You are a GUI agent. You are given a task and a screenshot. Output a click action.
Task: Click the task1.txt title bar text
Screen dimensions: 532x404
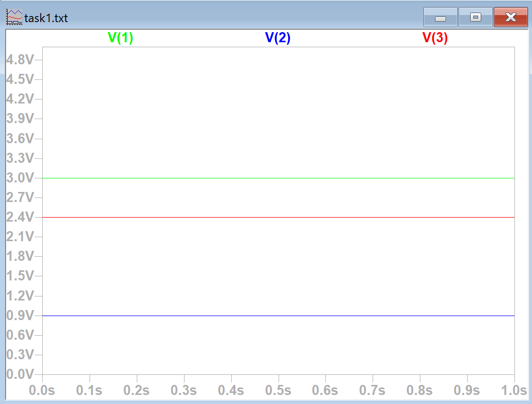46,19
